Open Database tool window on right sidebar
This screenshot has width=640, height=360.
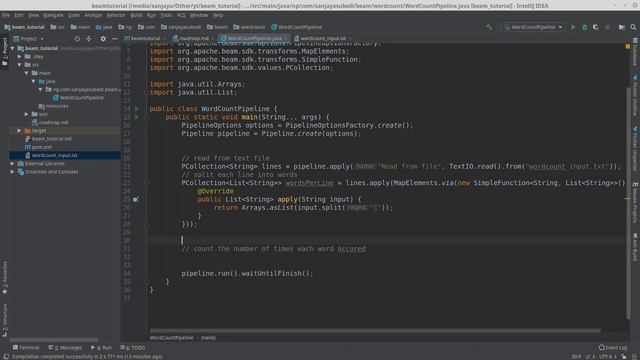point(635,52)
